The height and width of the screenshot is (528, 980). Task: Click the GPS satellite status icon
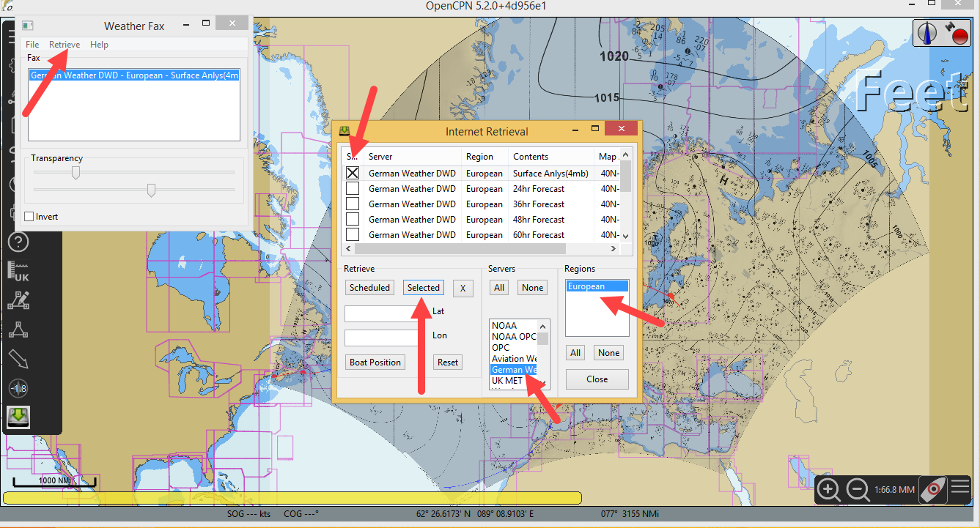pyautogui.click(x=957, y=34)
